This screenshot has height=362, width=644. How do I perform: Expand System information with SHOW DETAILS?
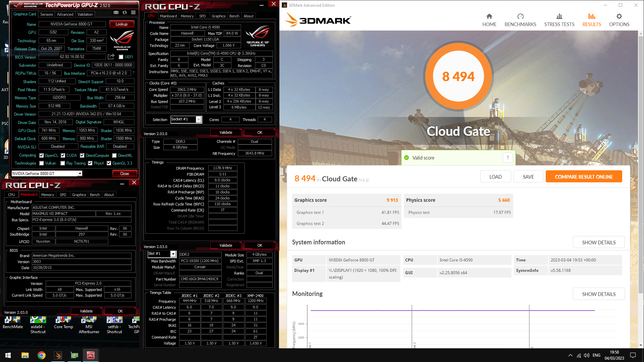[x=599, y=242]
